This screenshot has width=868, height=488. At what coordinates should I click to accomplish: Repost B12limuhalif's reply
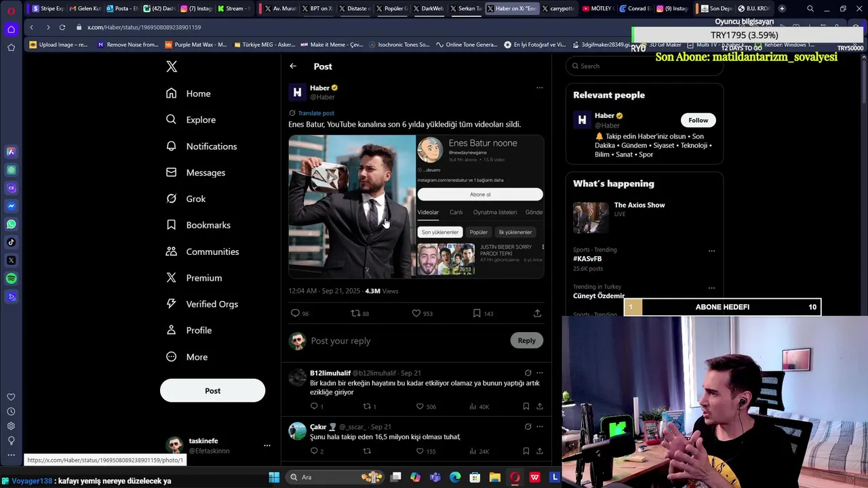coord(367,407)
